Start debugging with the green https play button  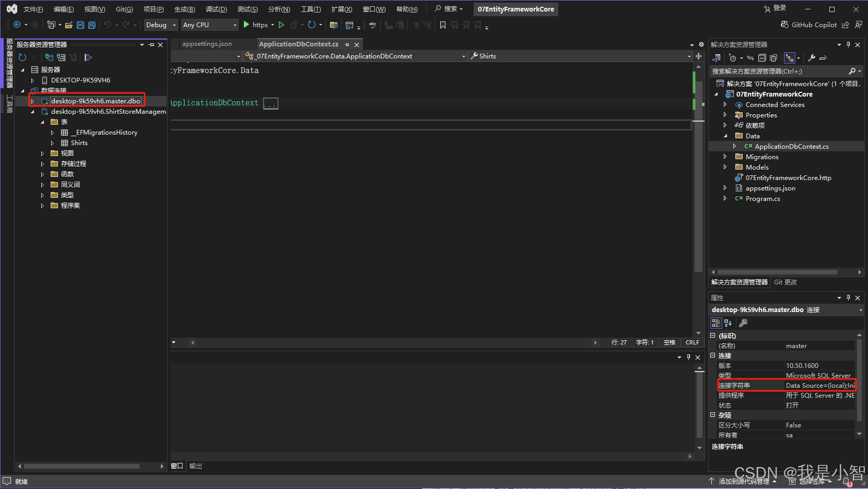click(x=247, y=25)
